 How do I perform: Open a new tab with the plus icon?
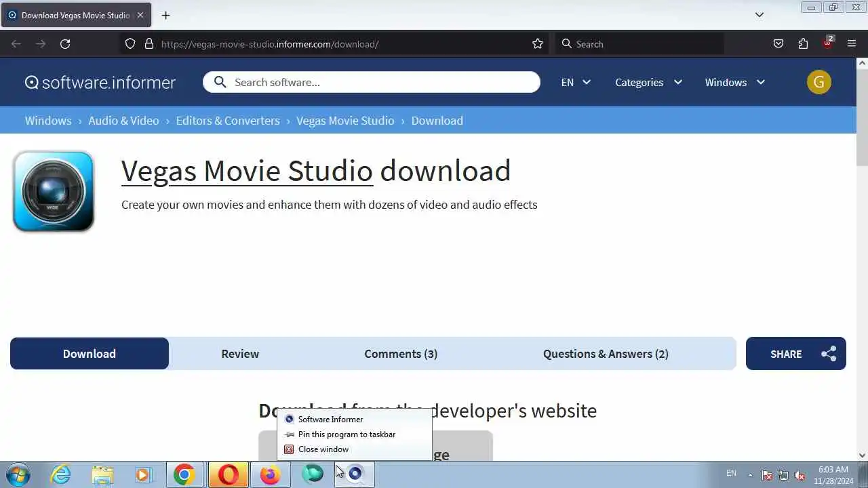[165, 15]
